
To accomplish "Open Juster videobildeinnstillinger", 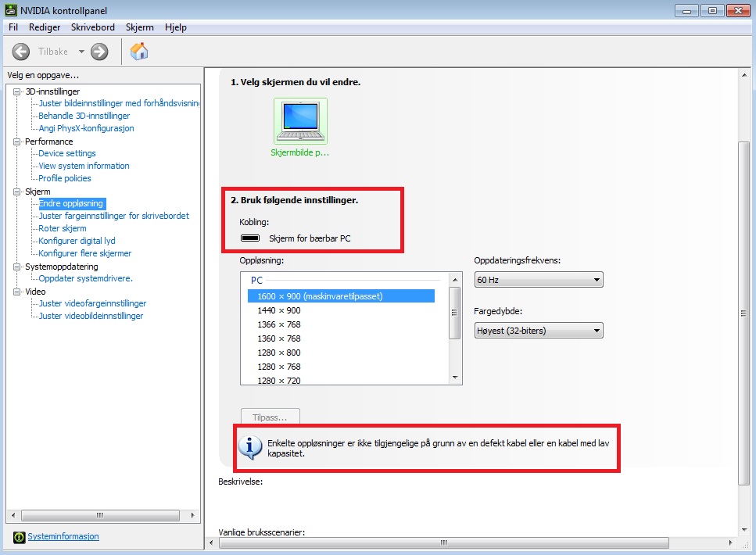I will [91, 317].
